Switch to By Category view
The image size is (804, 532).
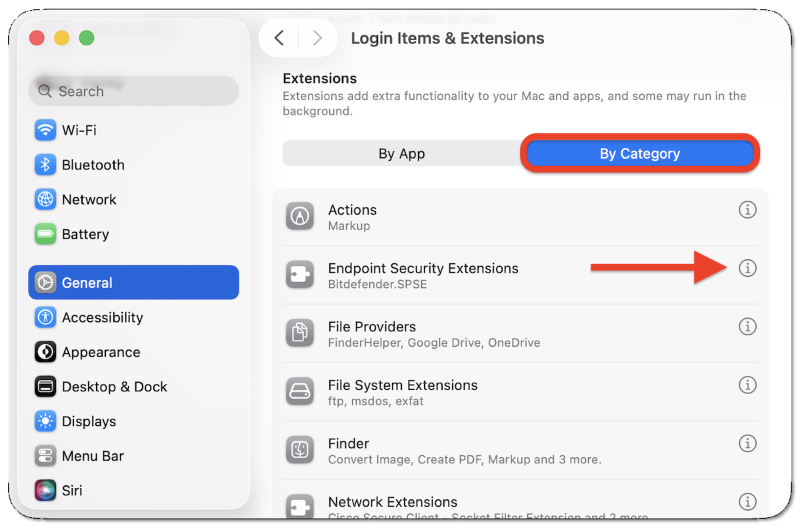[x=639, y=154]
